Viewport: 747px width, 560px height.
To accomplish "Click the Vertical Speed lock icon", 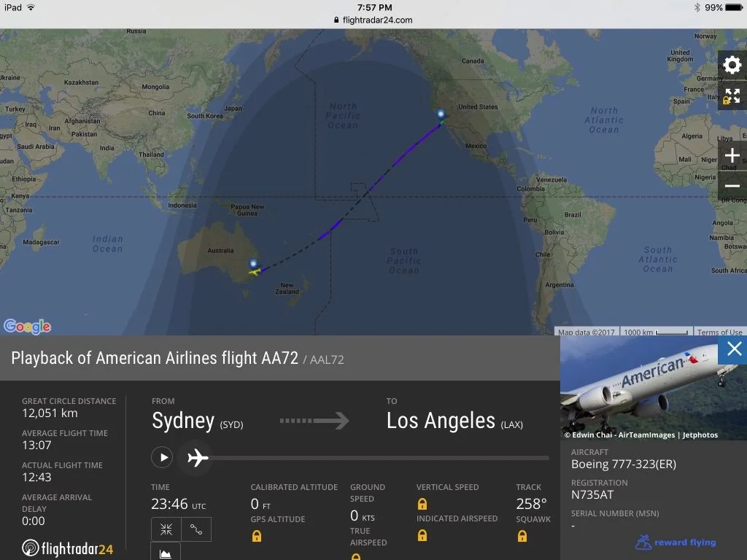I will pos(422,504).
